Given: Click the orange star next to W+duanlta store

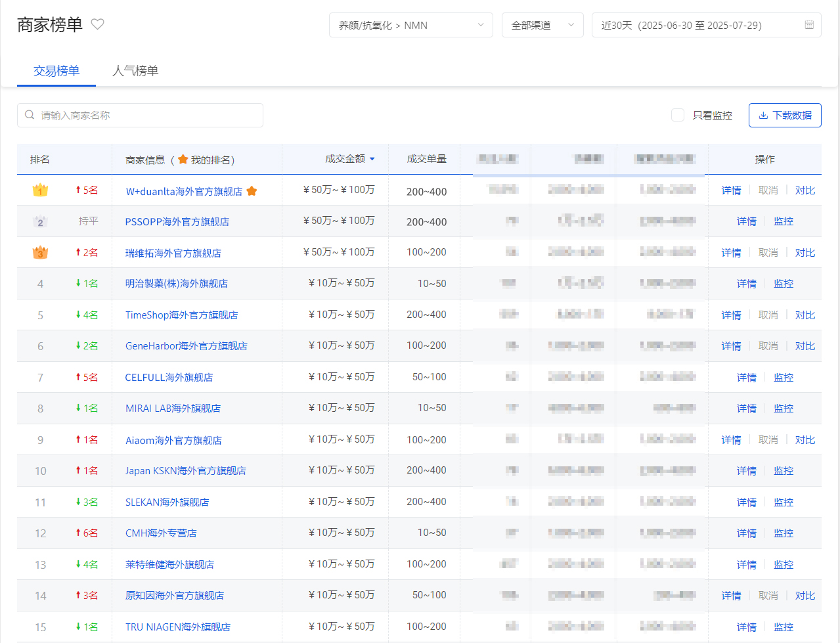Looking at the screenshot, I should [x=252, y=191].
